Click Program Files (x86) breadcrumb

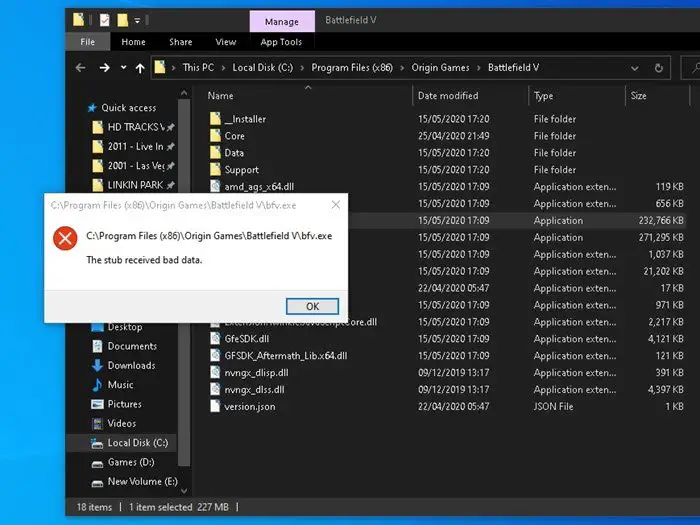tap(352, 68)
